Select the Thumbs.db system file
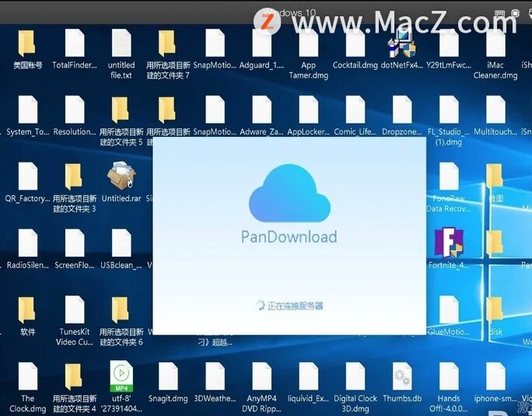The width and height of the screenshot is (532, 416). coord(402,376)
